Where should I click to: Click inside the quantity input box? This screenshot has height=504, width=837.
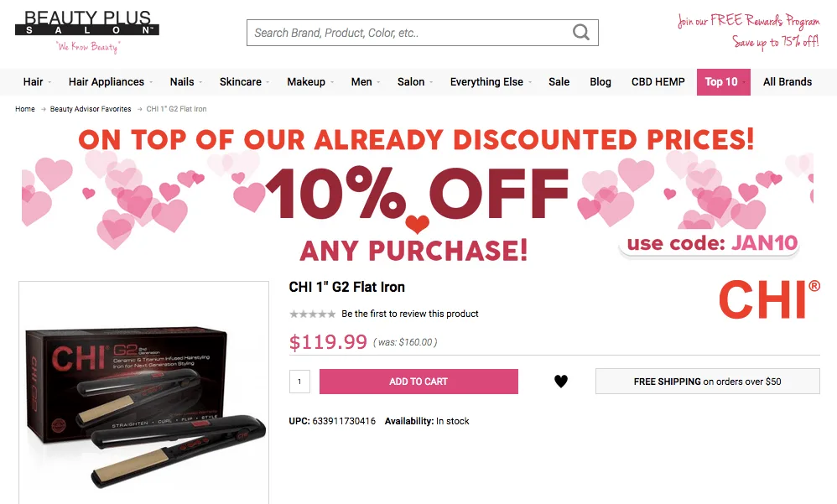299,381
